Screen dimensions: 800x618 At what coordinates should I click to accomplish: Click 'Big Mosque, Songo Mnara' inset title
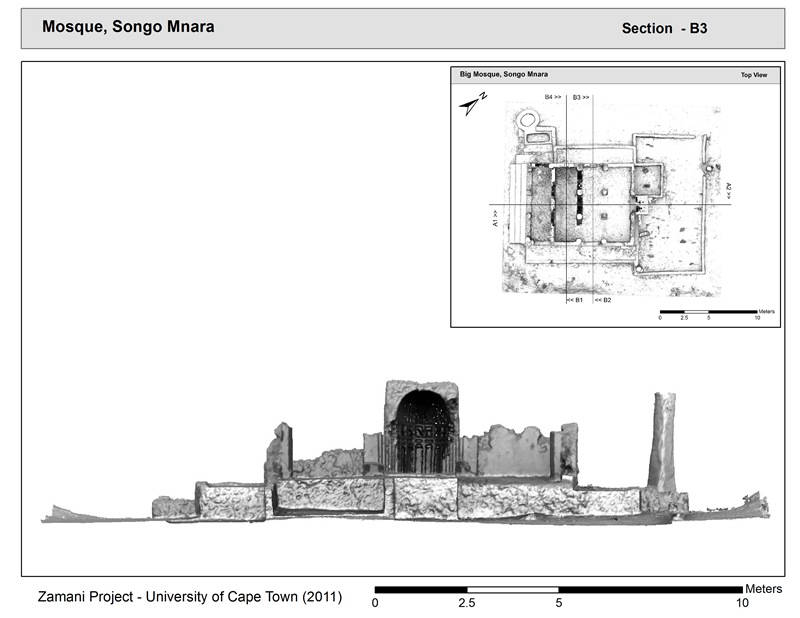click(x=503, y=74)
